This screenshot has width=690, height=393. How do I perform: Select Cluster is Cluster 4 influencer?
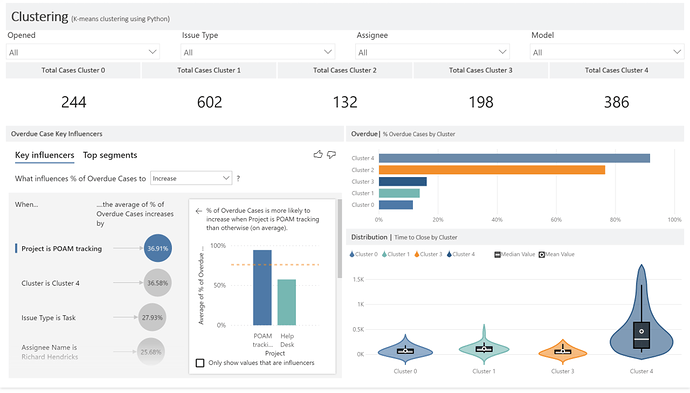point(50,283)
